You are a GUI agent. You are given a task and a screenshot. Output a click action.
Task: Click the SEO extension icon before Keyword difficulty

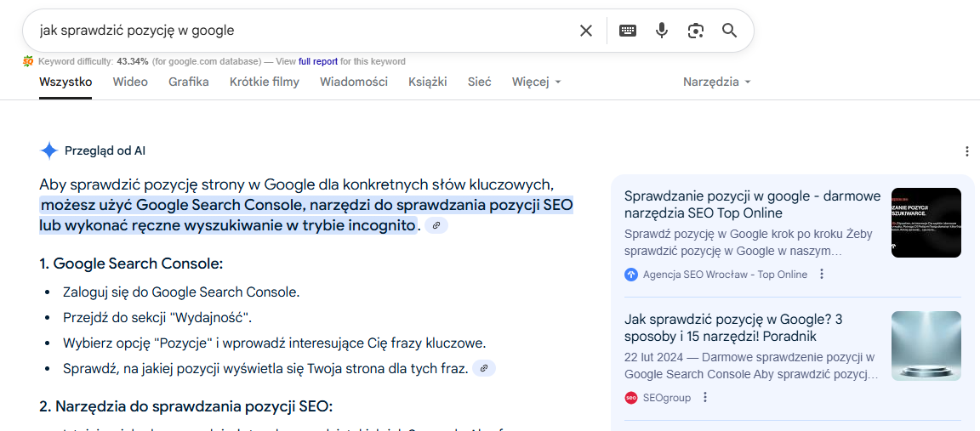[28, 61]
